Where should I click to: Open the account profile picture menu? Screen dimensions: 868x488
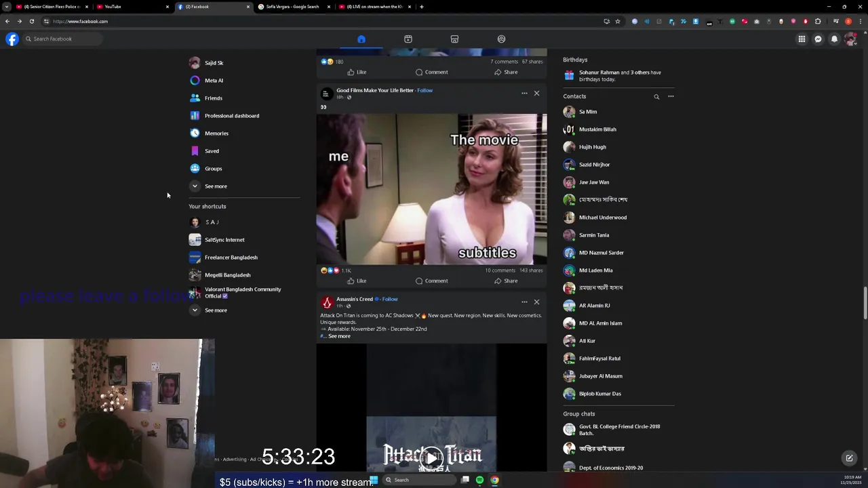tap(850, 39)
